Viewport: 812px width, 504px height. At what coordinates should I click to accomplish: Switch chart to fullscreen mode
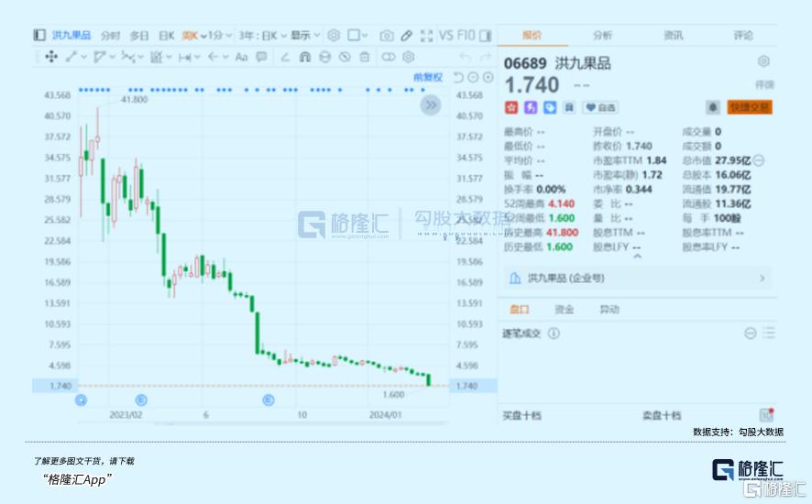point(427,35)
